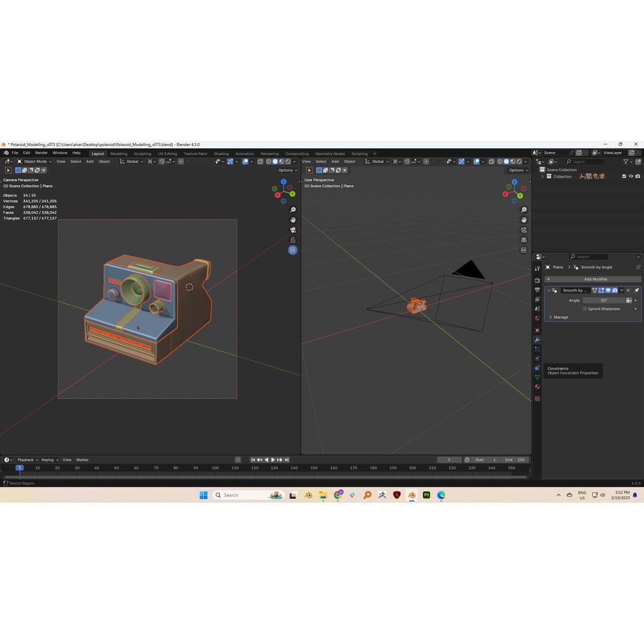This screenshot has width=644, height=644.
Task: Toggle camera view icon in Camera Perspective viewport
Action: (293, 230)
